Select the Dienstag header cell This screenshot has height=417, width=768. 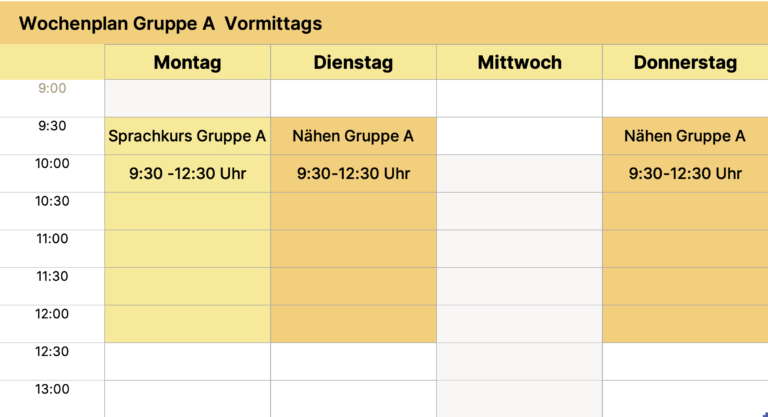[x=353, y=63]
